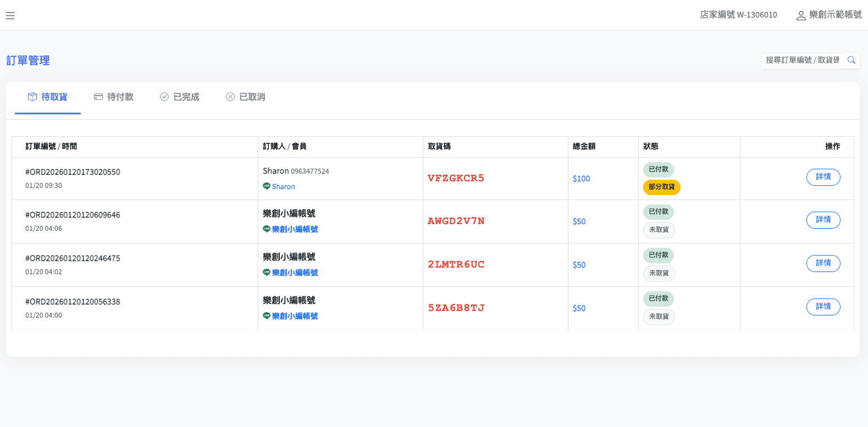Click the search magnifier icon

pos(851,60)
